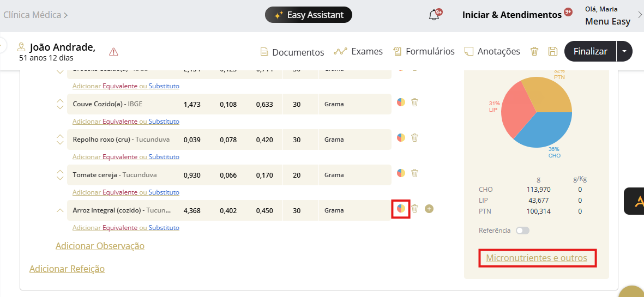644x297 pixels.
Task: Click the Easy Assistant button
Action: 309,15
